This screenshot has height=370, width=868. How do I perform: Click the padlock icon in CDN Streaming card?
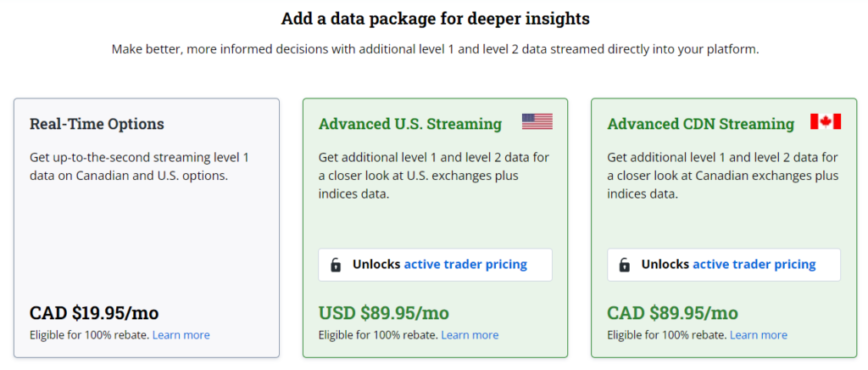click(x=625, y=265)
